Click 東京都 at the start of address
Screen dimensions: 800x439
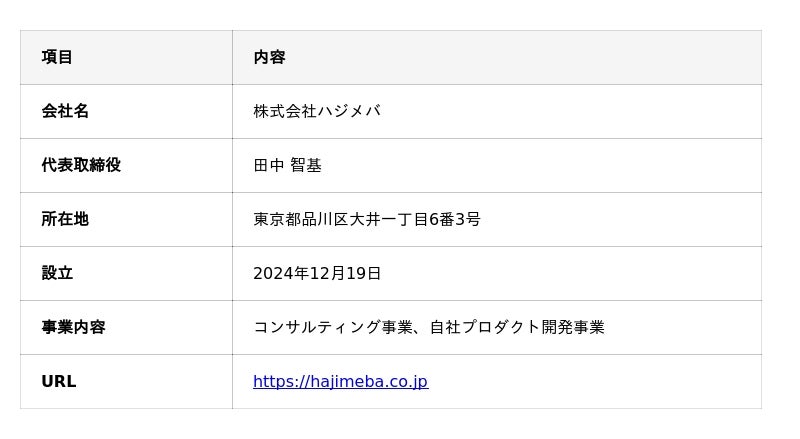(277, 220)
